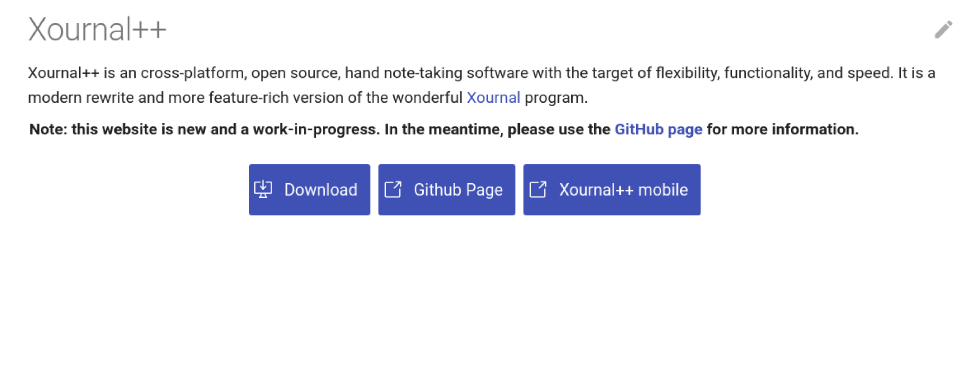Select the word Download on its button
The image size is (980, 369).
[x=321, y=189]
